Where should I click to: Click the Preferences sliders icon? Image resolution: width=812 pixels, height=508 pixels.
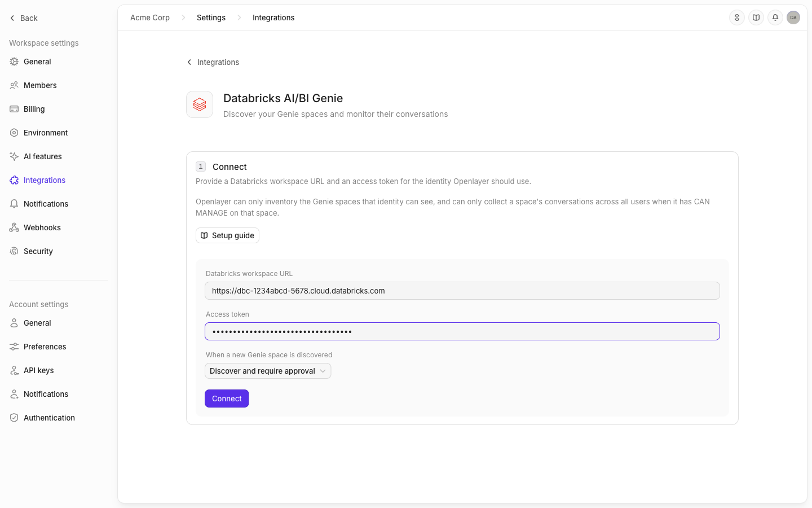point(14,347)
